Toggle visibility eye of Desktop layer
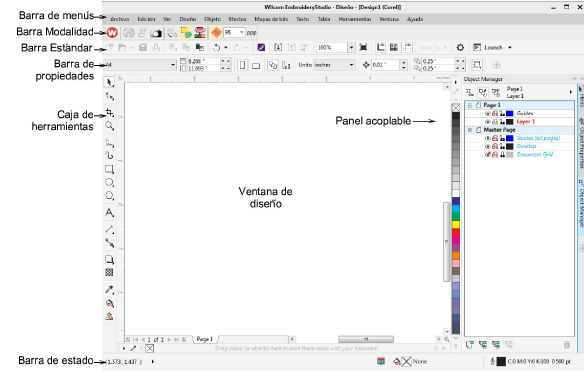This screenshot has height=386, width=584. [487, 146]
